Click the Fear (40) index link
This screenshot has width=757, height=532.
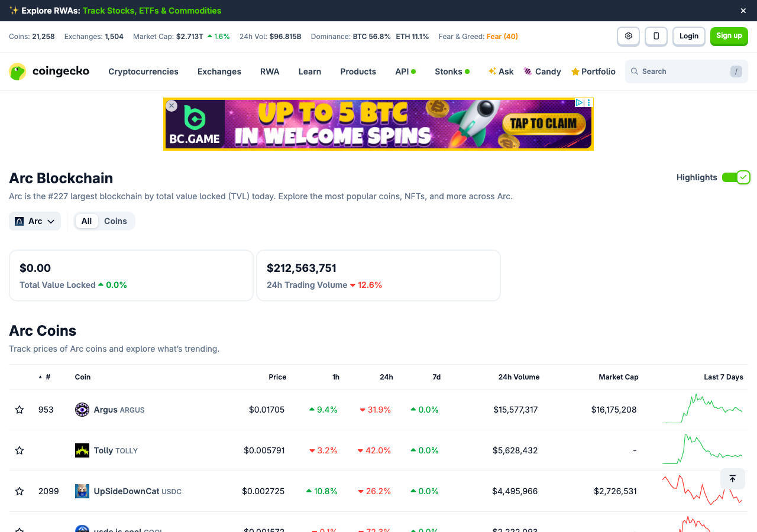(x=502, y=37)
